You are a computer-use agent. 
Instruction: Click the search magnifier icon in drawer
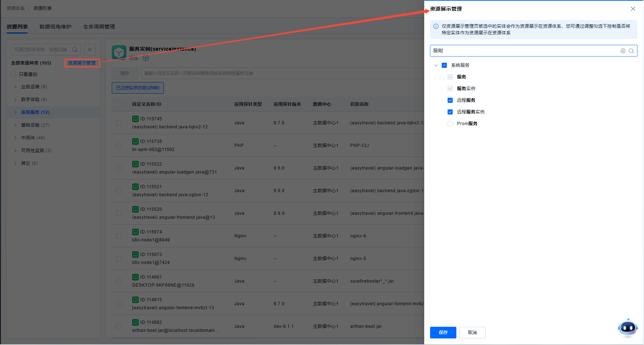click(631, 51)
